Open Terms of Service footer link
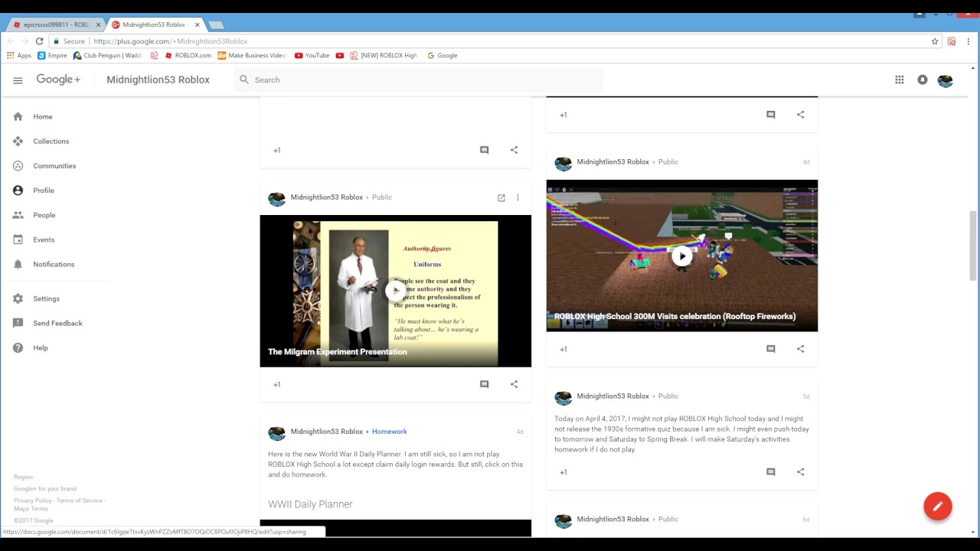This screenshot has width=980, height=551. (79, 500)
